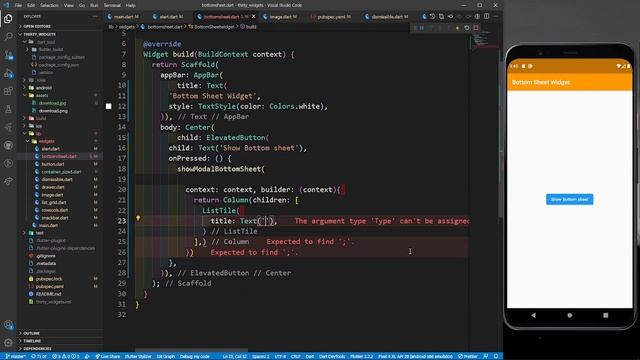The height and width of the screenshot is (360, 640).
Task: Click the errors and warnings status indicator
Action: pos(65,356)
